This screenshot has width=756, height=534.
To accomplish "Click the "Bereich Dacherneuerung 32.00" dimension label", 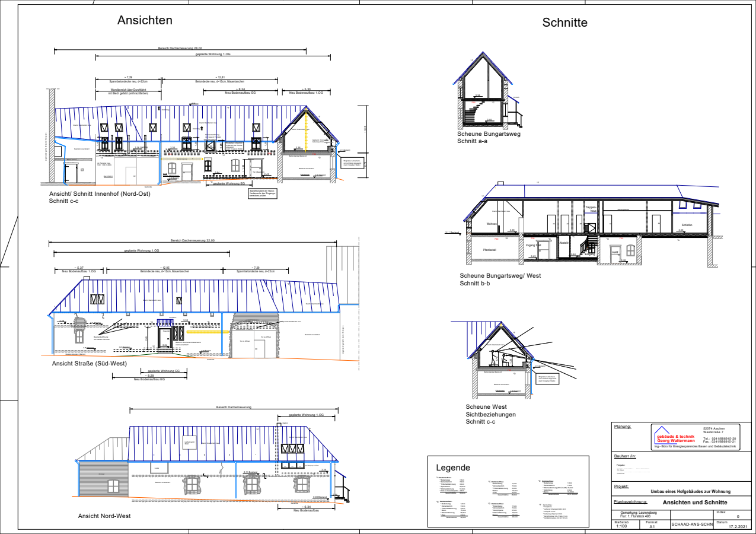I will pos(193,240).
